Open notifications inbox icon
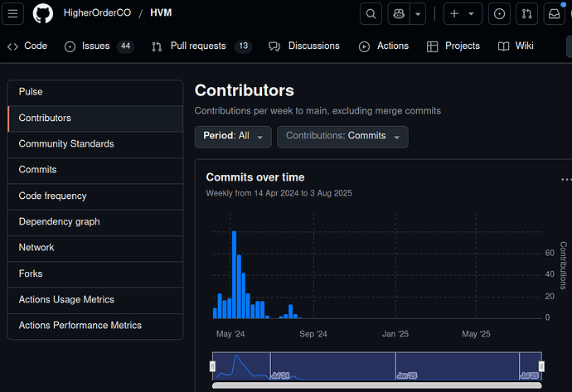This screenshot has height=392, width=572. pyautogui.click(x=554, y=14)
